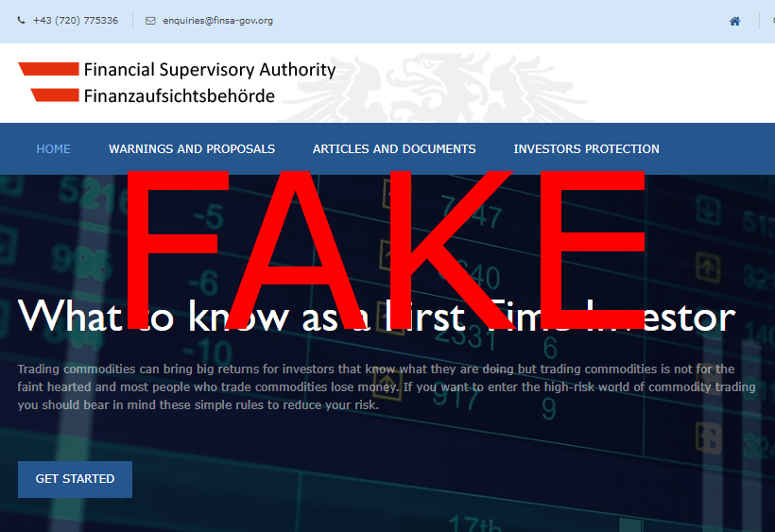Click the eagle crest watermark in header
This screenshot has width=775, height=532.
(x=439, y=86)
